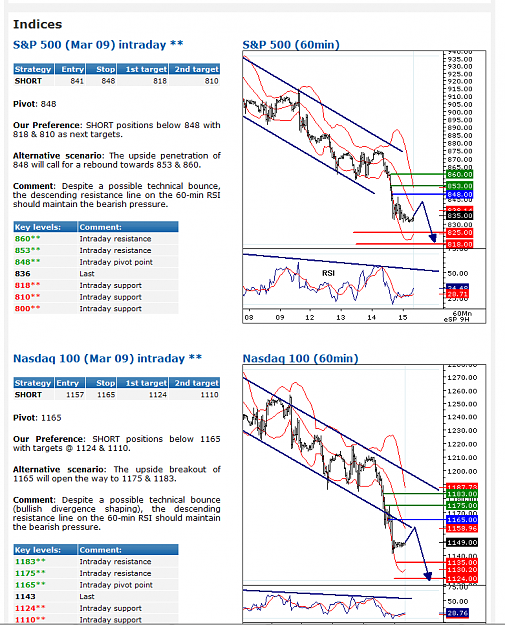The image size is (505, 625).
Task: Select the 853** key level
Action: tap(28, 250)
